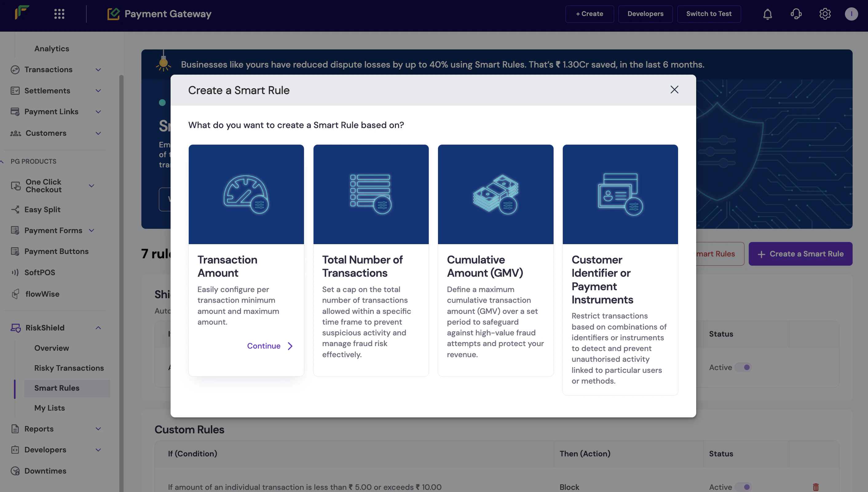Expand the Payment Links sidebar section
The height and width of the screenshot is (492, 868).
coord(98,112)
